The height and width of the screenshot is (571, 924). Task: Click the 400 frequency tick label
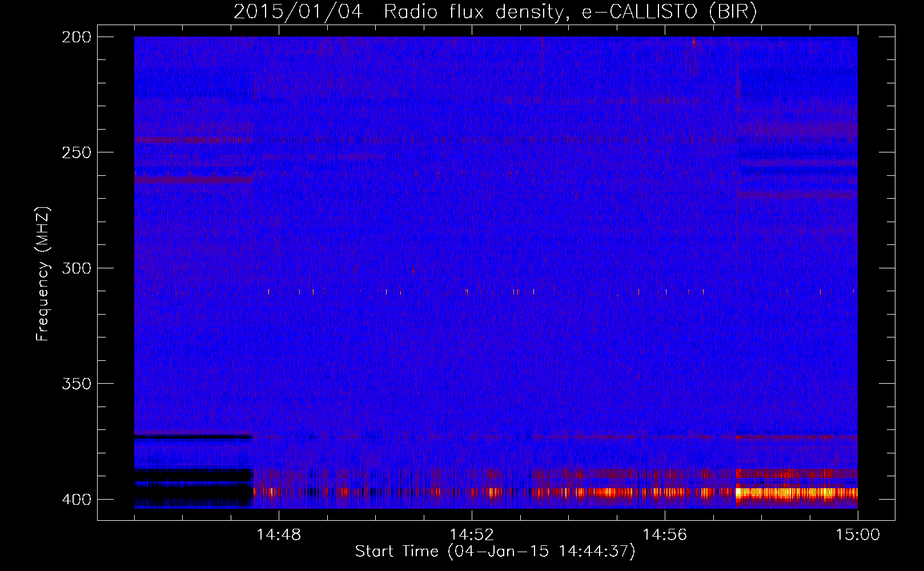pos(77,499)
